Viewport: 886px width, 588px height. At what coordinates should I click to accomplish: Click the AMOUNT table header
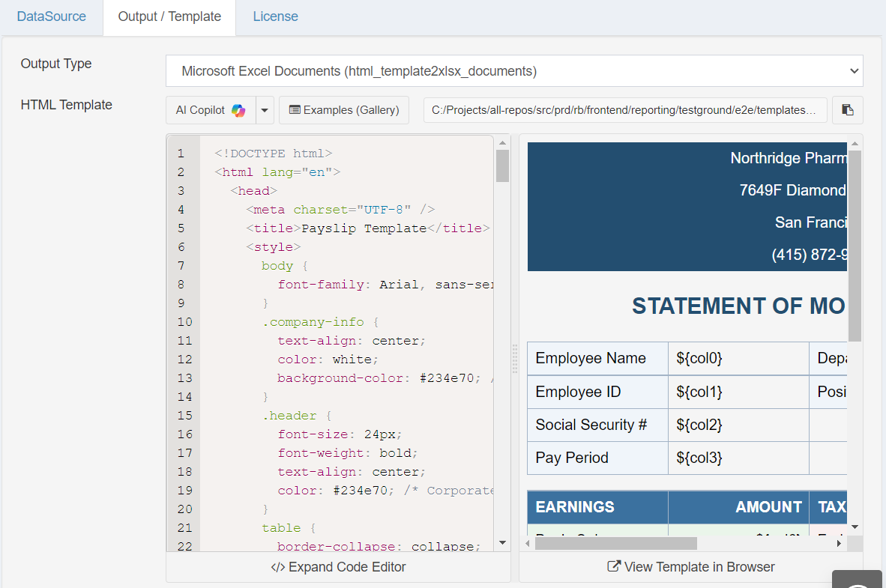click(x=738, y=507)
